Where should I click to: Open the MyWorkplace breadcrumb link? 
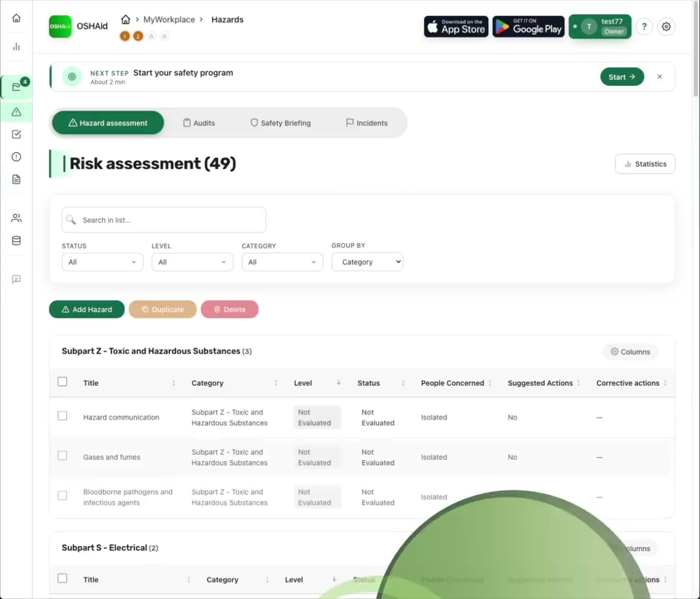[169, 19]
